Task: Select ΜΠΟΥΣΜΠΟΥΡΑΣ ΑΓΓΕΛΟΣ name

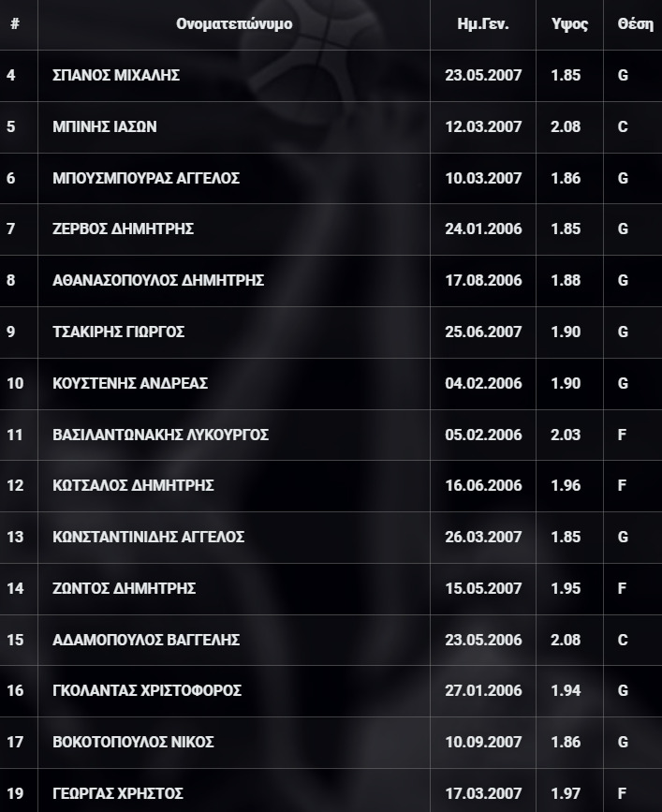Action: pyautogui.click(x=146, y=178)
